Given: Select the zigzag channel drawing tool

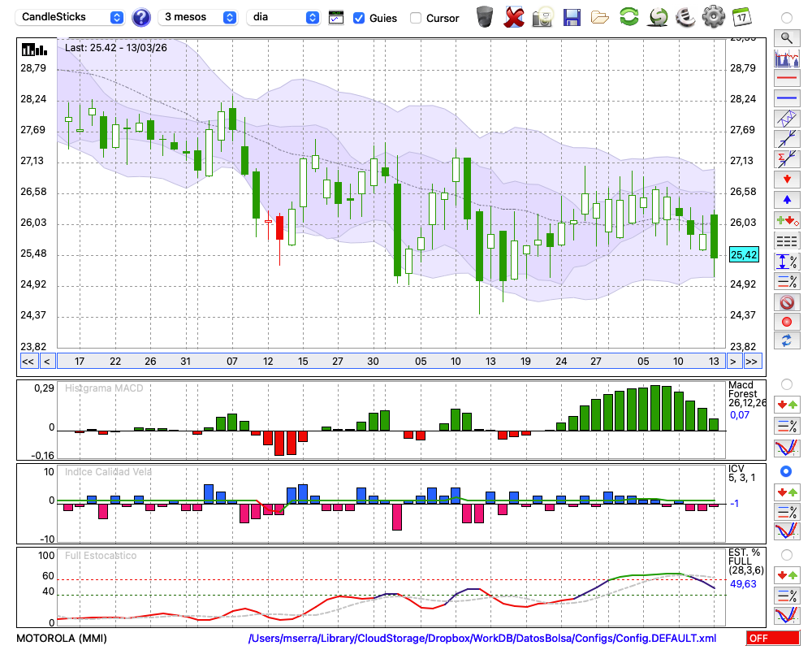Looking at the screenshot, I should [787, 119].
